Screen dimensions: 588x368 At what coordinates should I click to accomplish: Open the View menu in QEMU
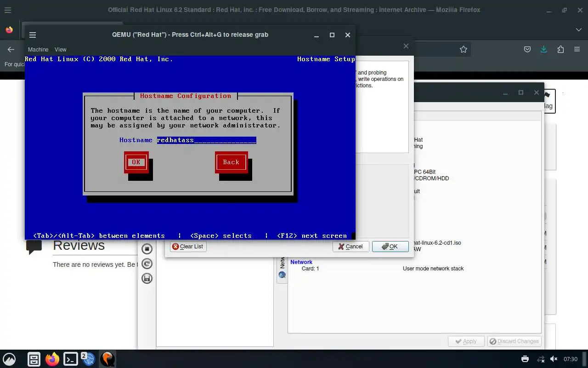(61, 49)
